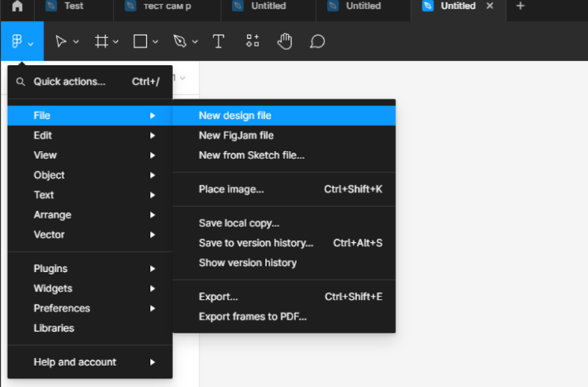Open Help and account menu item
The image size is (588, 387).
[x=90, y=362]
